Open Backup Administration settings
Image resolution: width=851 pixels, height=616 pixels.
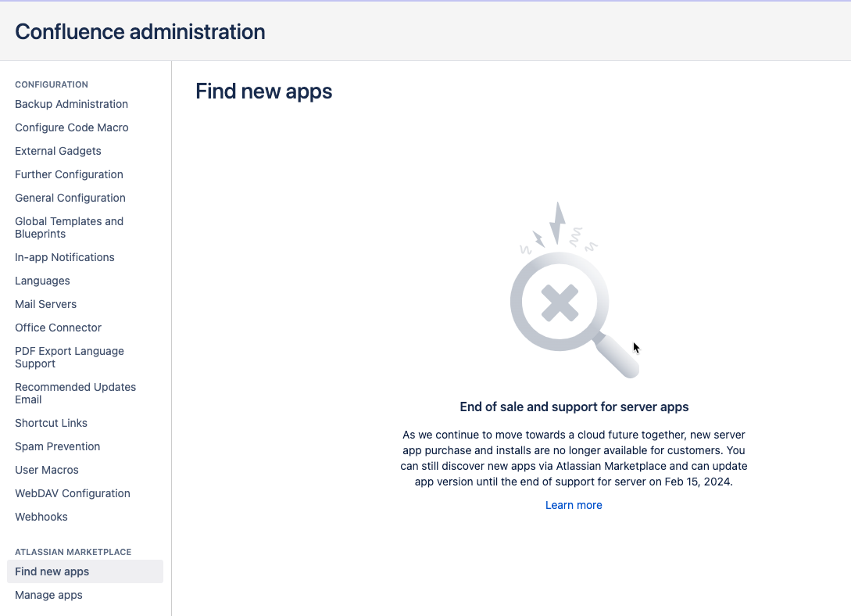coord(71,104)
